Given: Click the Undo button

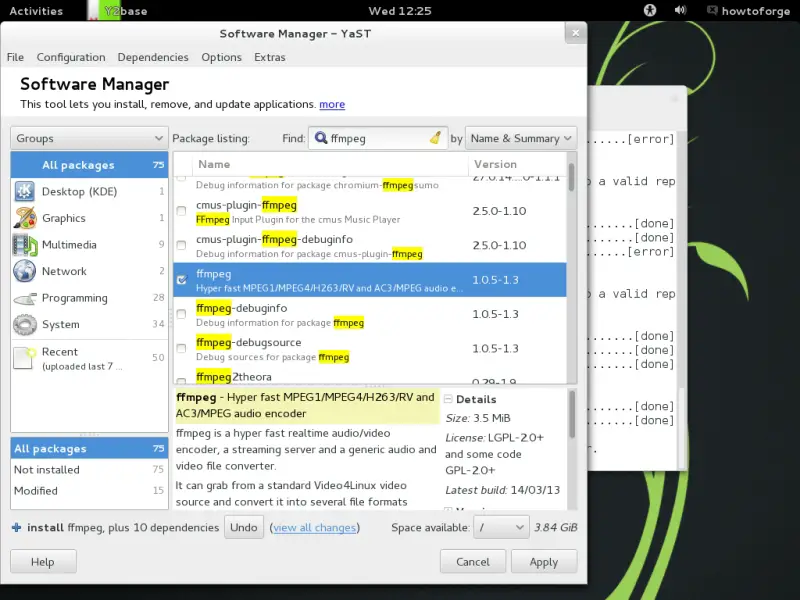Looking at the screenshot, I should tap(244, 527).
